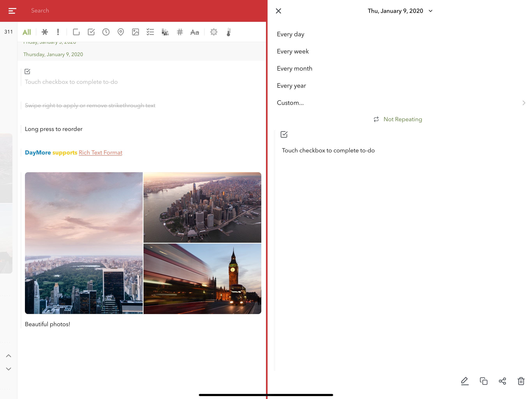Viewport: 532px width, 399px height.
Task: Click the Search field
Action: coord(40,11)
